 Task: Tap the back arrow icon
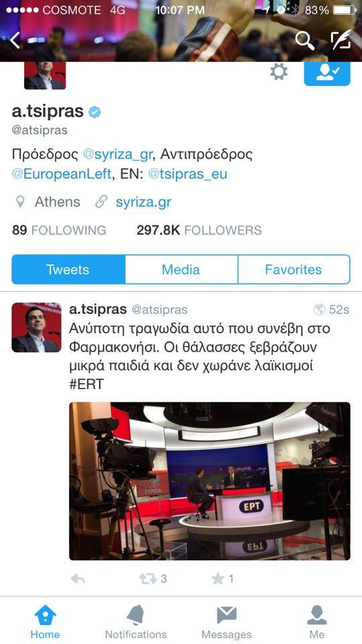pos(15,40)
